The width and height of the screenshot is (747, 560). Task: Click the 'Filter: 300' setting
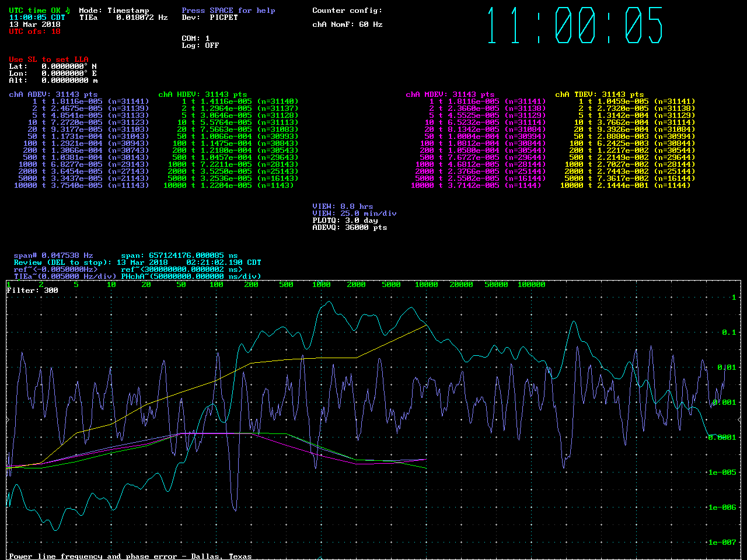pyautogui.click(x=33, y=290)
